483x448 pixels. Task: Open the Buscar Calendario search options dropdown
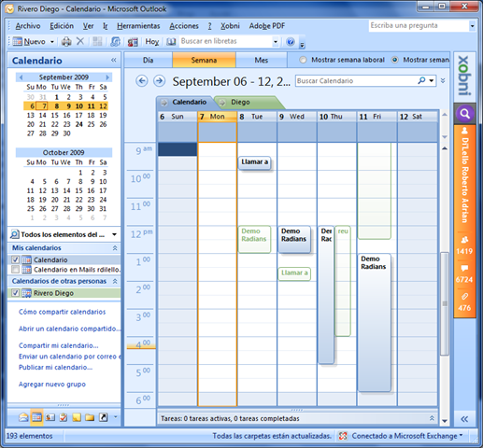pyautogui.click(x=432, y=81)
